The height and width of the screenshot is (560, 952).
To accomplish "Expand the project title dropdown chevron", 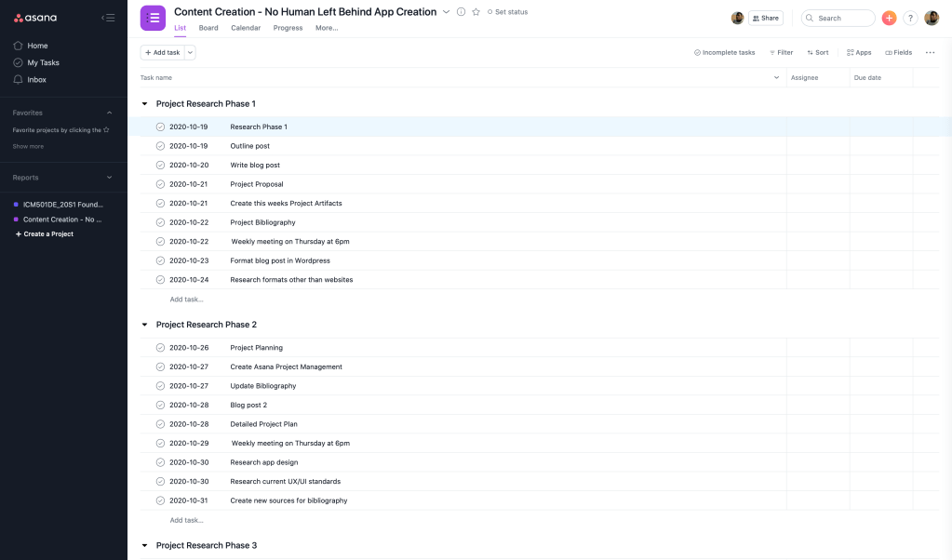I will pyautogui.click(x=446, y=12).
